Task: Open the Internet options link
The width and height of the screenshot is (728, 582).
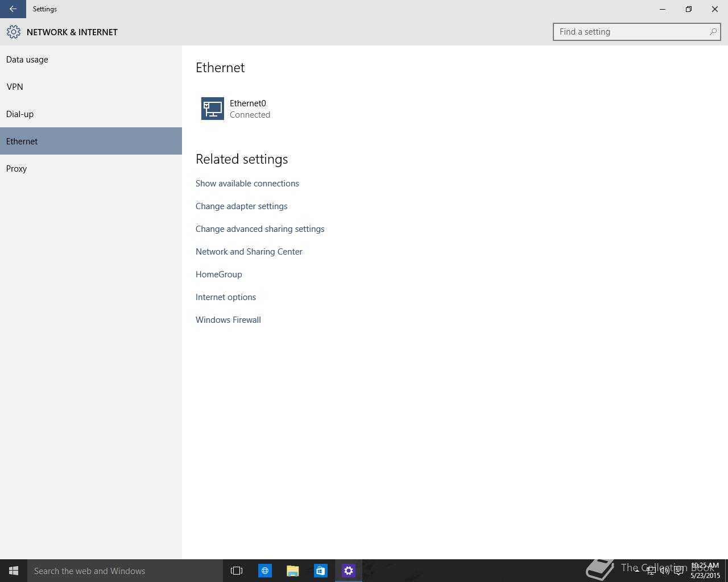Action: [226, 297]
